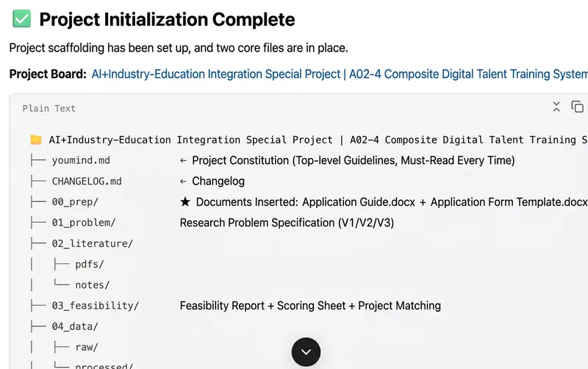Screen dimensions: 588x369
Task: Click the arrow icon before Project Constitution
Action: tap(183, 160)
